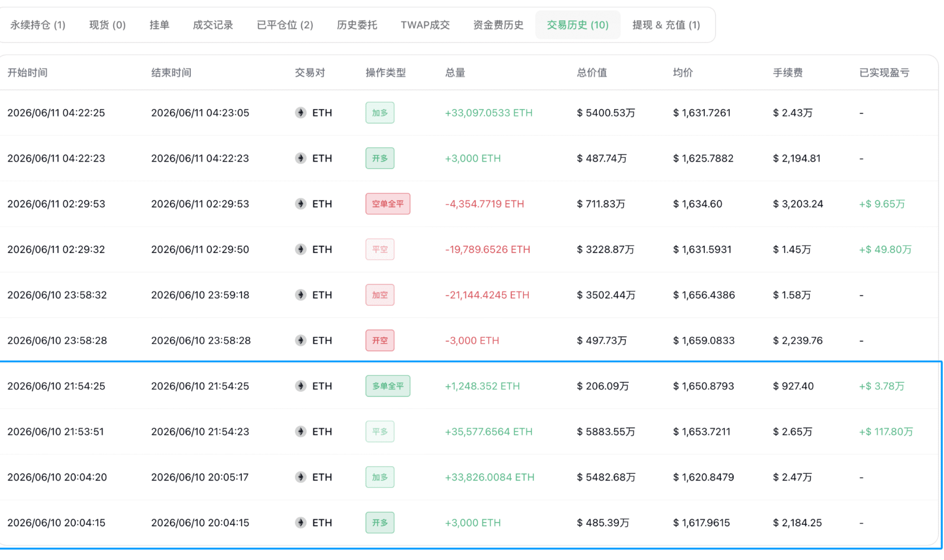Click ETH icon in 20:04:20 row

click(x=301, y=478)
